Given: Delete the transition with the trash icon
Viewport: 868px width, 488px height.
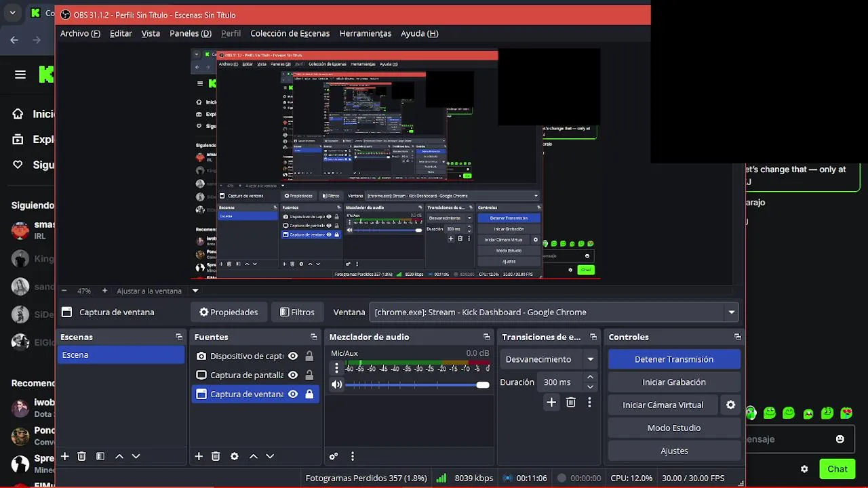Looking at the screenshot, I should [571, 403].
